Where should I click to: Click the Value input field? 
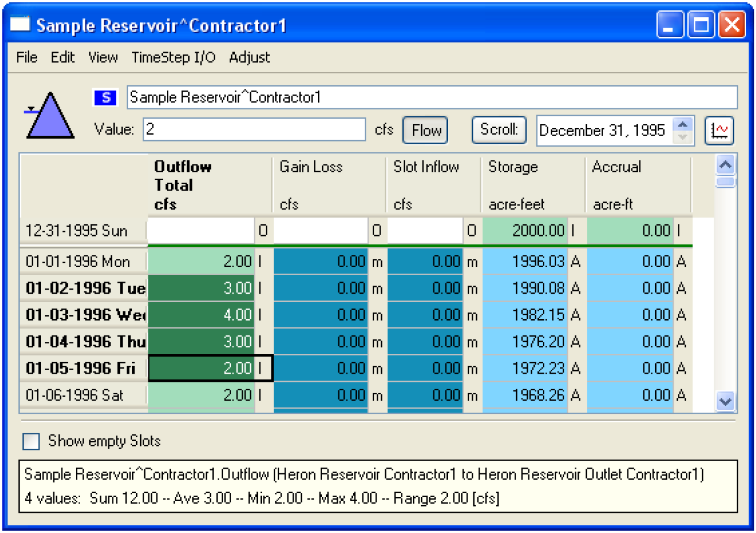click(x=254, y=130)
